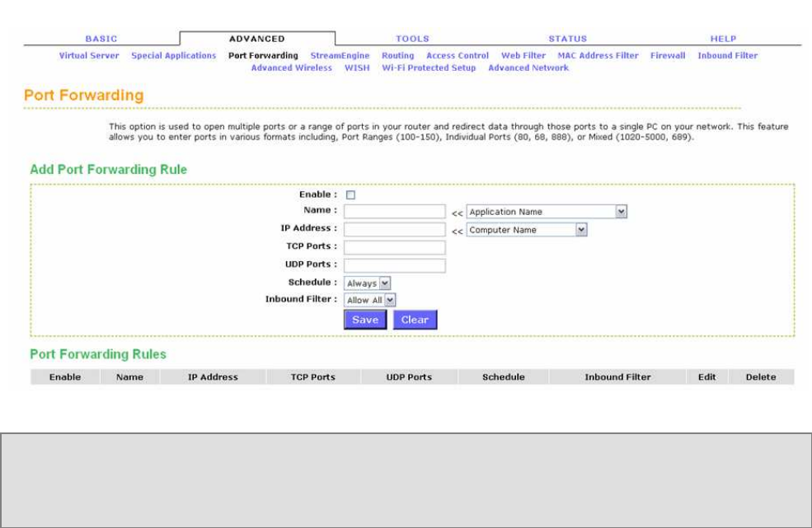Click into the IP Address field
812x528 pixels.
pos(395,229)
